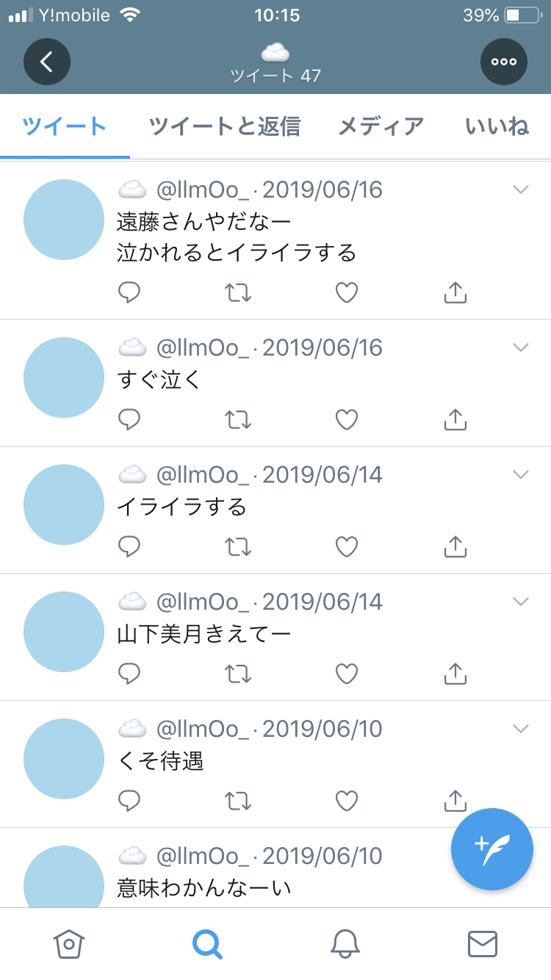Tap the avatar of the すぐ泣く tweet
Viewport: 551px width, 980px height.
[x=64, y=378]
